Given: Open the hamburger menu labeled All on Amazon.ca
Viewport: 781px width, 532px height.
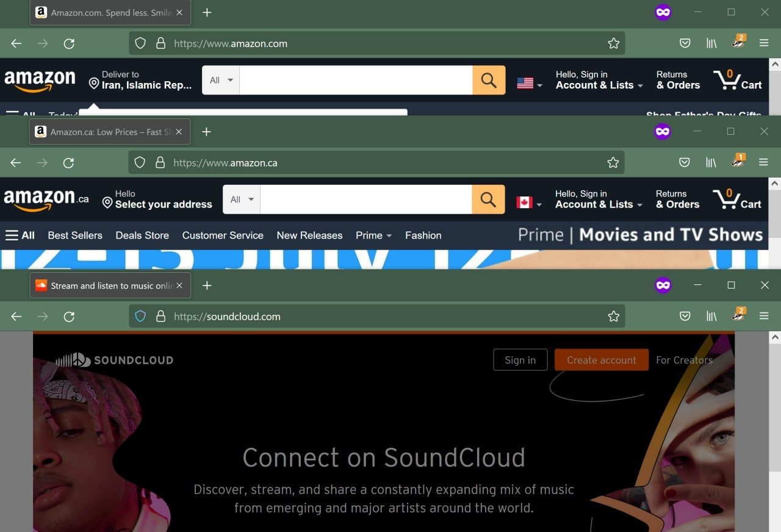Looking at the screenshot, I should click(x=20, y=235).
